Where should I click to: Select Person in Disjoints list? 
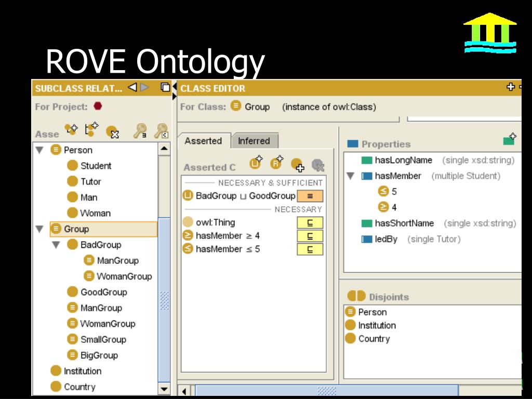[366, 312]
